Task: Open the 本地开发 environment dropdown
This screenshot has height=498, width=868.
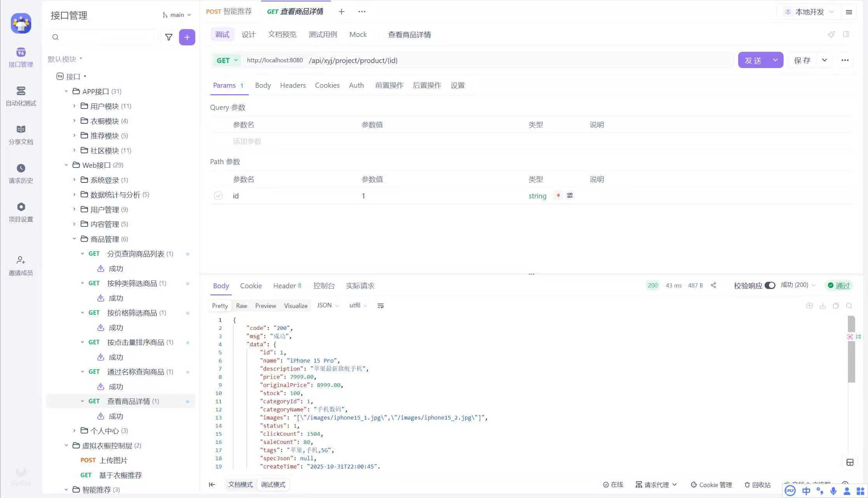Action: coord(809,12)
